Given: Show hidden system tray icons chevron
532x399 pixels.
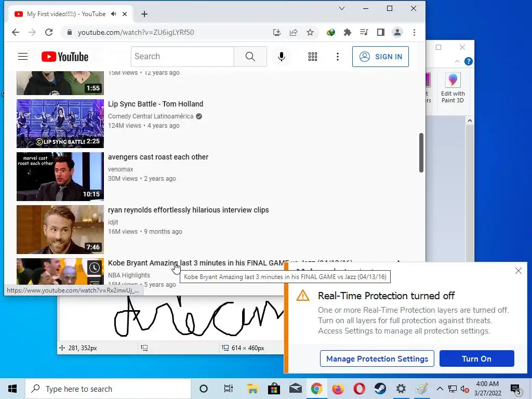Looking at the screenshot, I should click(x=440, y=389).
